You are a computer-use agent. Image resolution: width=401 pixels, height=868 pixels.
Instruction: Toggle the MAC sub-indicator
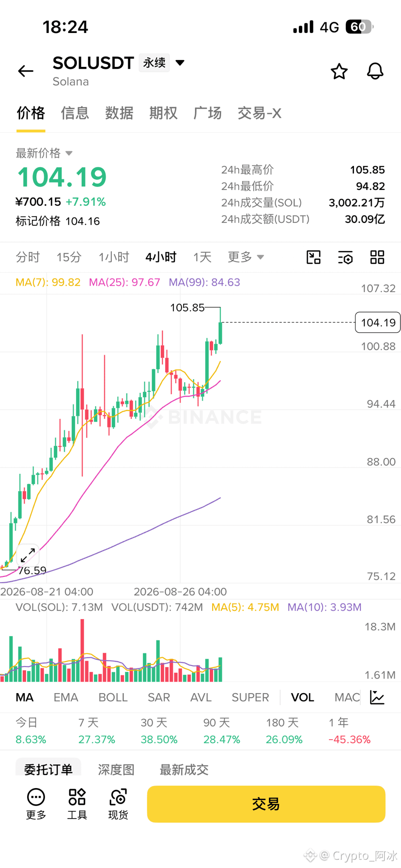point(347,697)
